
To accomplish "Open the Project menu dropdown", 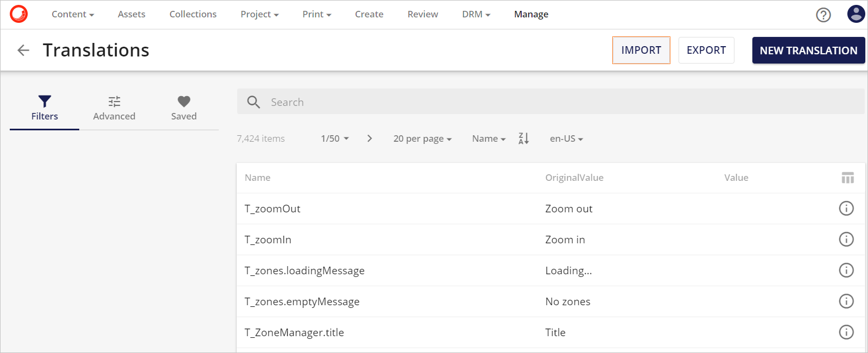I will pyautogui.click(x=259, y=14).
